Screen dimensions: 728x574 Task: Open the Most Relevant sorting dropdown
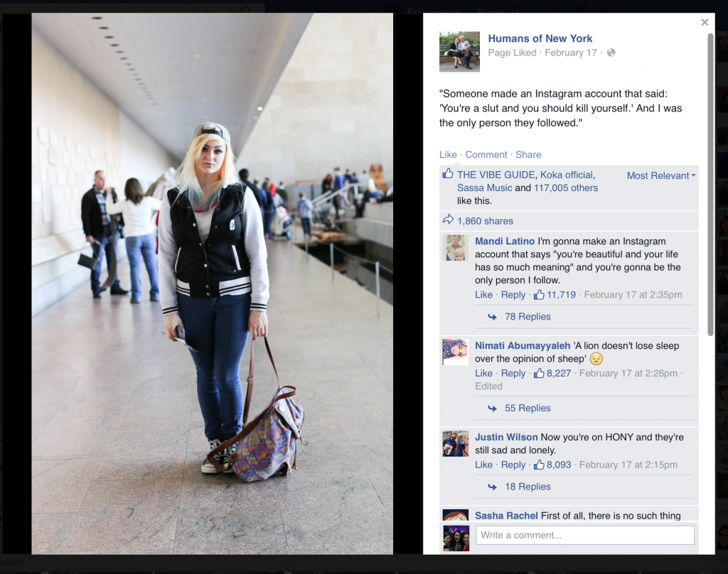click(x=660, y=175)
